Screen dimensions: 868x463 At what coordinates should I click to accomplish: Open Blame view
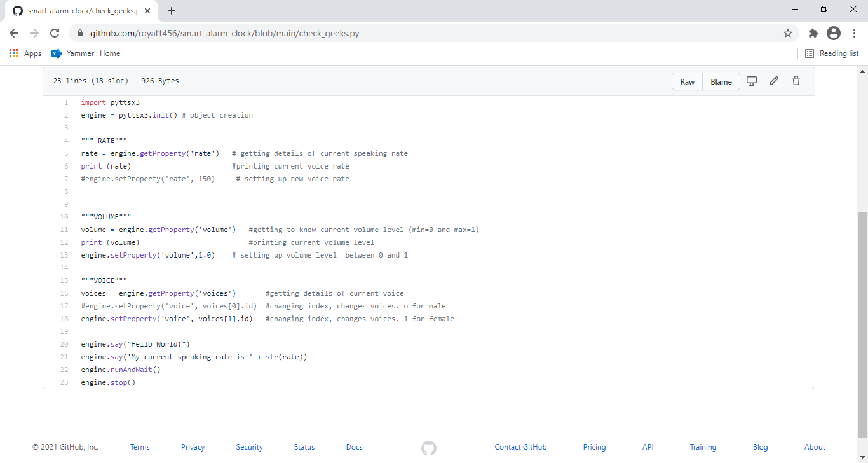(x=721, y=81)
